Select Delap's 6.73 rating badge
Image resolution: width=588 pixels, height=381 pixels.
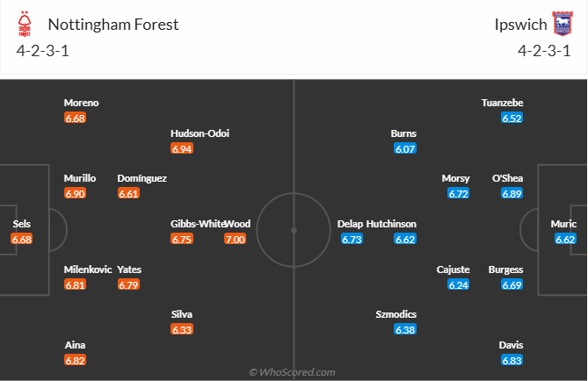pyautogui.click(x=352, y=239)
